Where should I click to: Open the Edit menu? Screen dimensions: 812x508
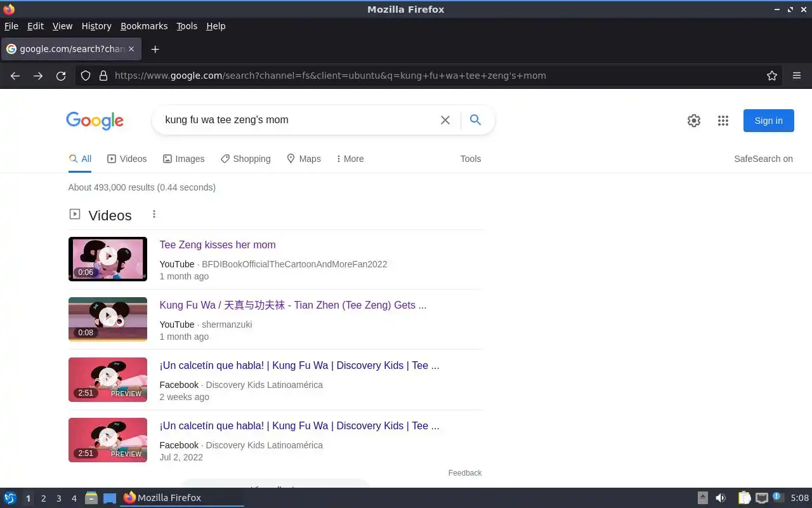(x=36, y=26)
